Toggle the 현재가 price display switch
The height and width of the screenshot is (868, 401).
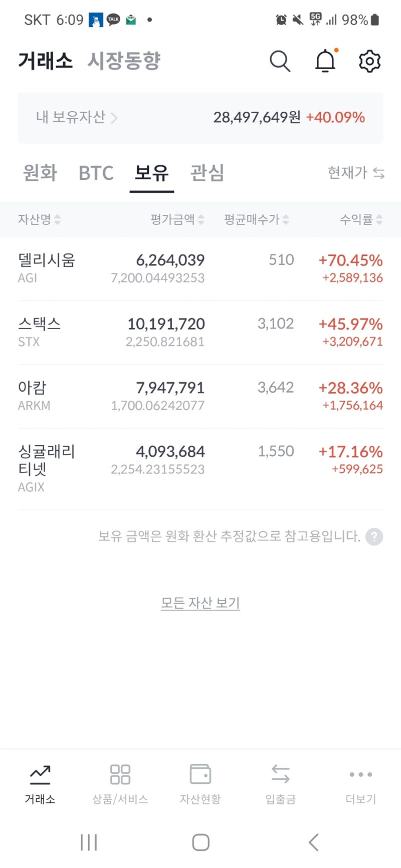(356, 174)
